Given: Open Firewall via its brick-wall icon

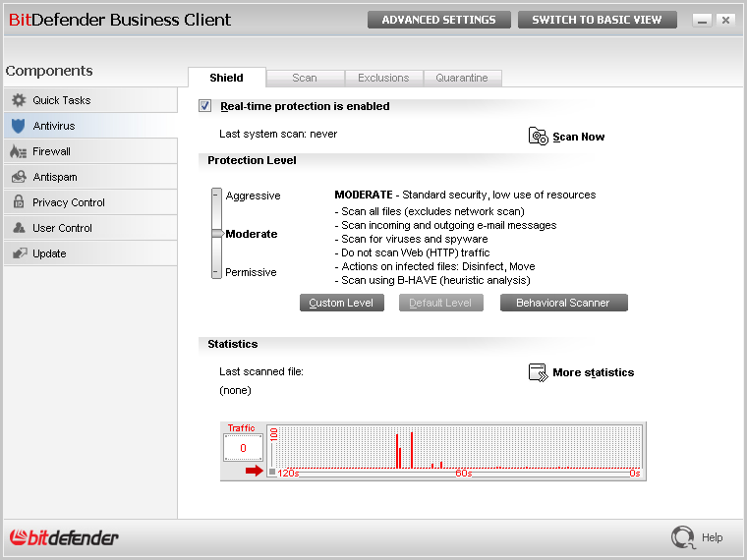Looking at the screenshot, I should pyautogui.click(x=19, y=151).
